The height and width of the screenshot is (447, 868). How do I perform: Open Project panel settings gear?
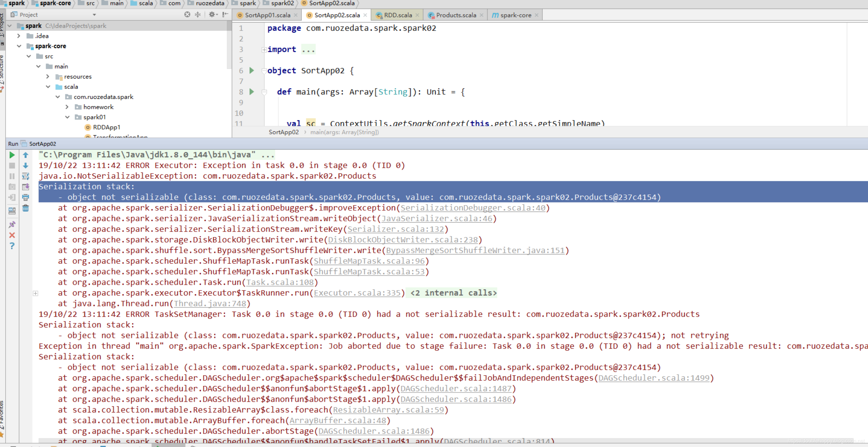[213, 14]
